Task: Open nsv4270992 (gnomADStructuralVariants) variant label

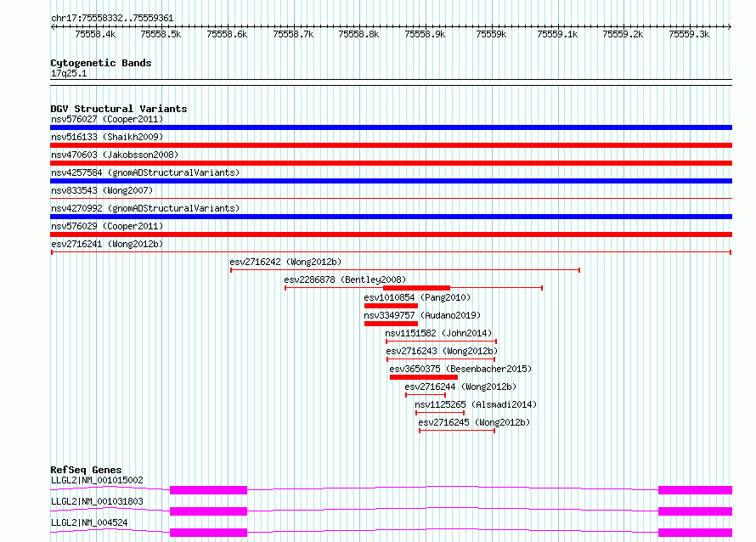Action: 145,208
